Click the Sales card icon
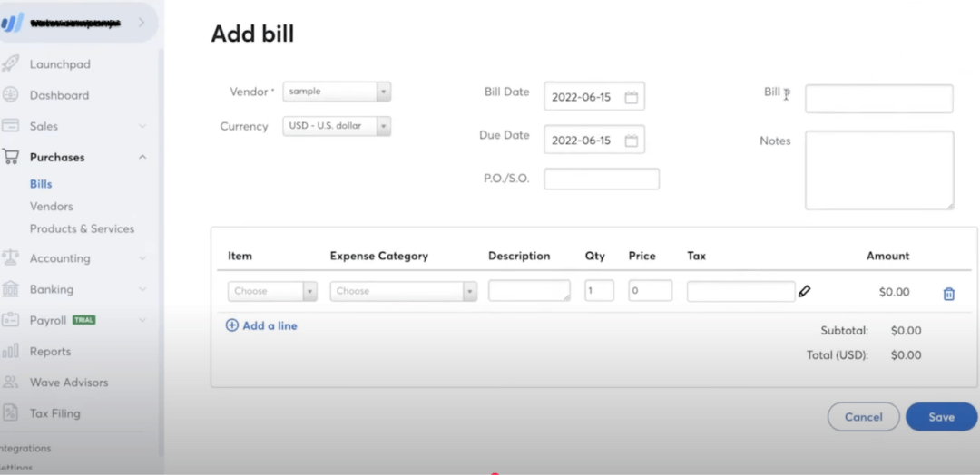Image resolution: width=980 pixels, height=475 pixels. (x=10, y=126)
